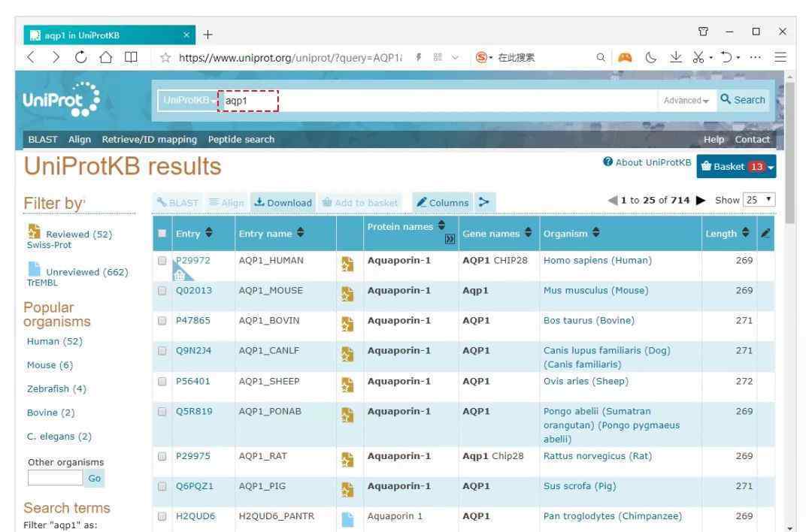The width and height of the screenshot is (812, 532).
Task: Sort by Gene names column arrows
Action: pyautogui.click(x=528, y=232)
